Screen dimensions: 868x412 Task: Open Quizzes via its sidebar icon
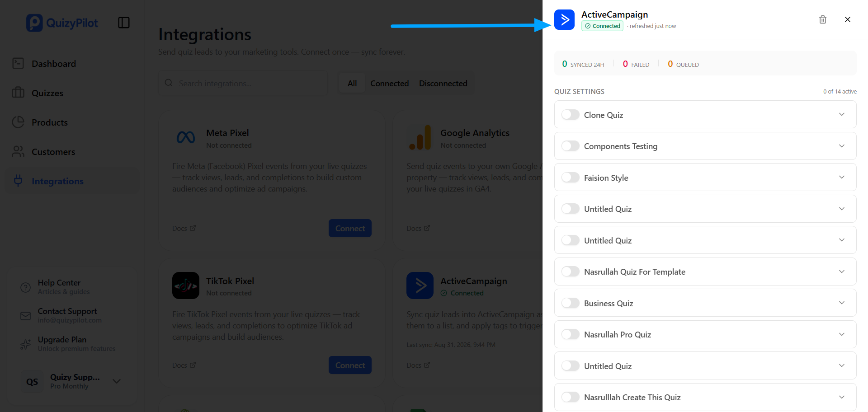[x=18, y=93]
